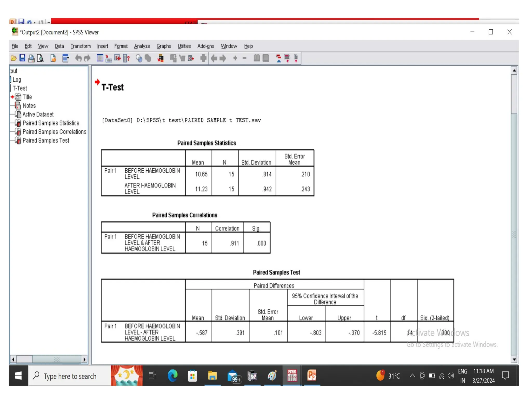
Task: Click the Go to Data grid icon
Action: 100,58
